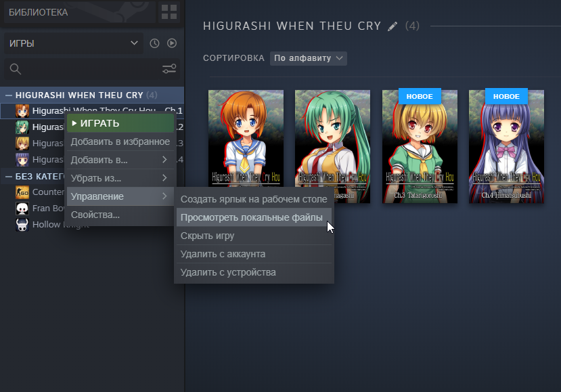Open Свойства... from context menu

pos(120,215)
